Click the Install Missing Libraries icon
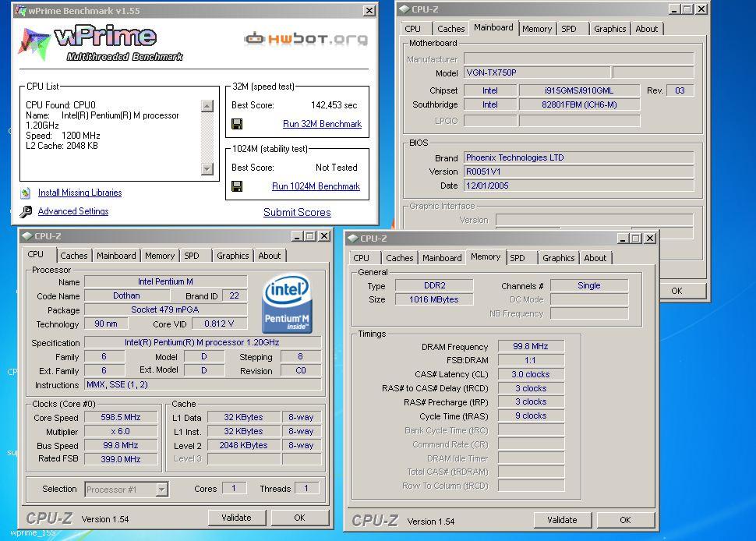This screenshot has height=541, width=756. pyautogui.click(x=26, y=193)
